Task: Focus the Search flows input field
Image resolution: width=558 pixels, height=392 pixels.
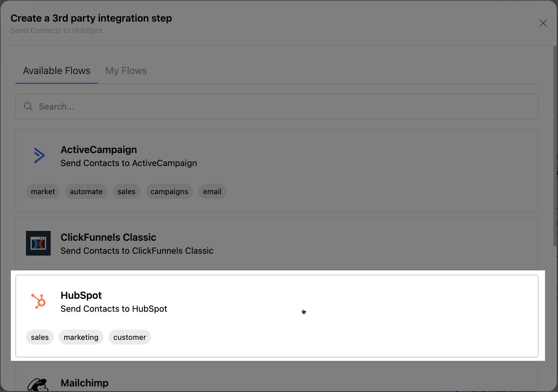Action: point(277,106)
